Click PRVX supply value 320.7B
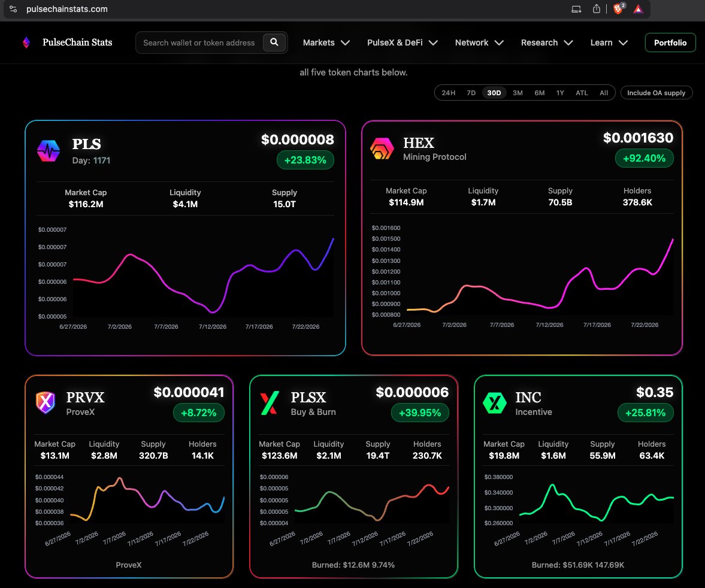Screen dimensions: 705x588 click(153, 456)
